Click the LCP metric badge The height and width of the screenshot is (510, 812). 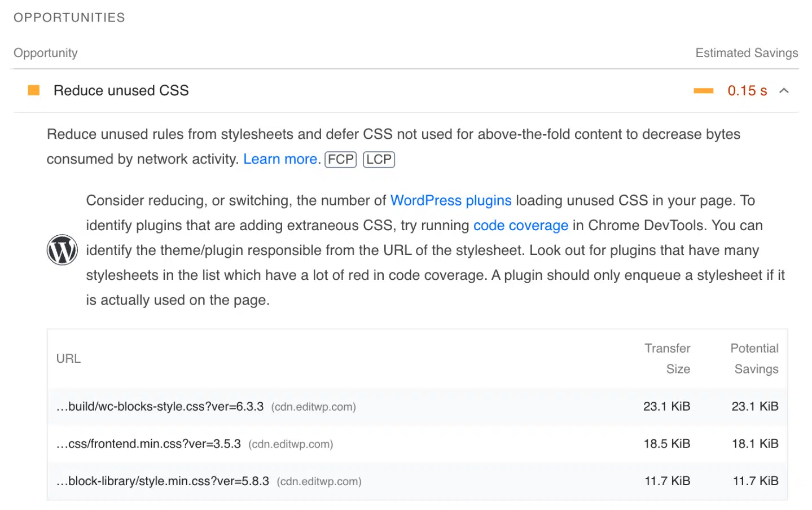(379, 160)
